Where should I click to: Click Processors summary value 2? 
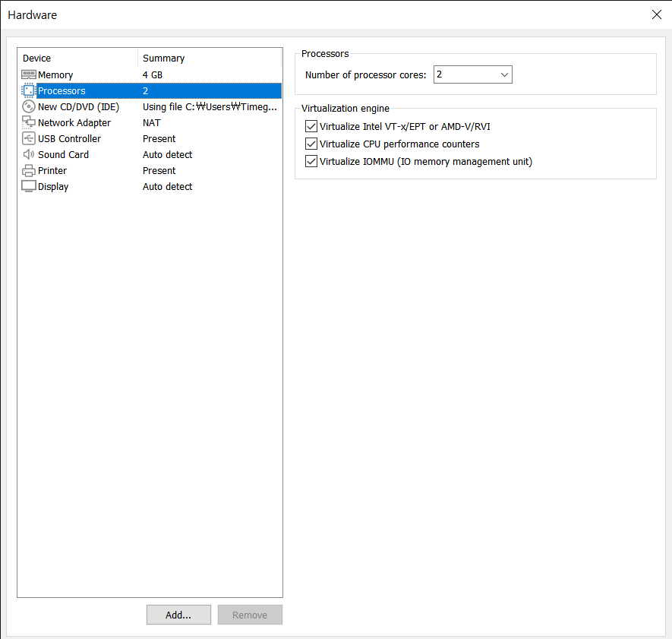click(145, 91)
